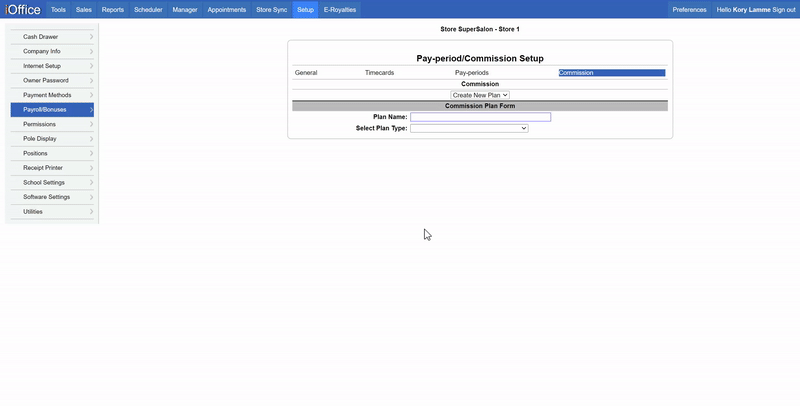The width and height of the screenshot is (800, 406).
Task: Open the E-Royalties menu
Action: (340, 10)
